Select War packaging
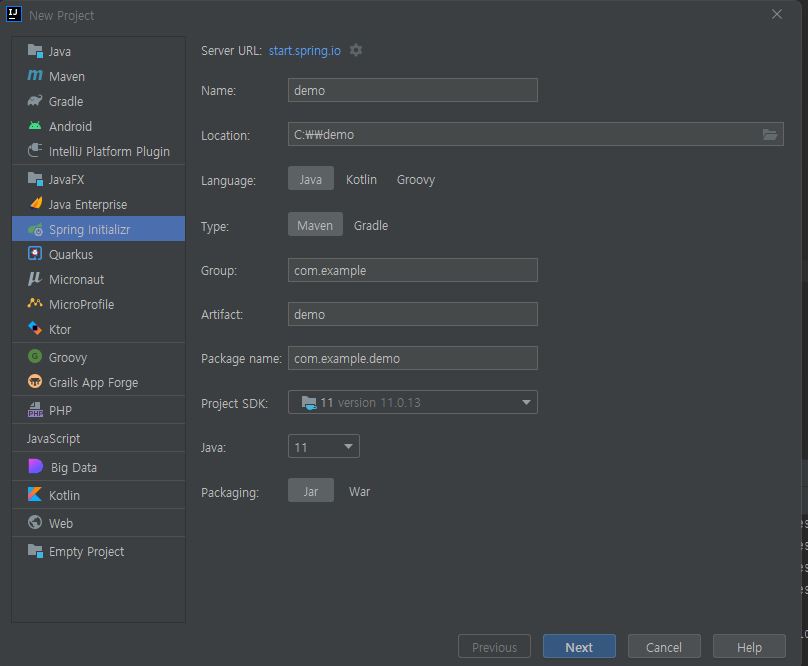 pyautogui.click(x=360, y=491)
